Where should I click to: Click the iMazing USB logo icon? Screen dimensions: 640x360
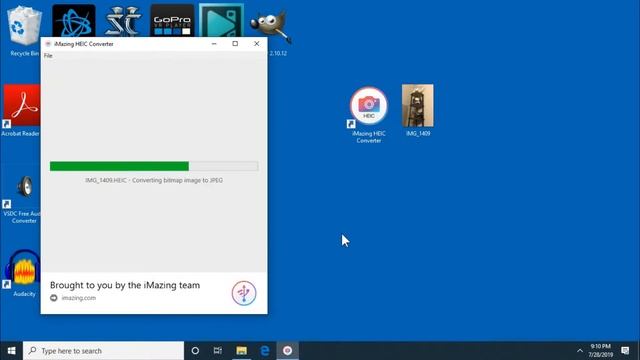click(244, 293)
